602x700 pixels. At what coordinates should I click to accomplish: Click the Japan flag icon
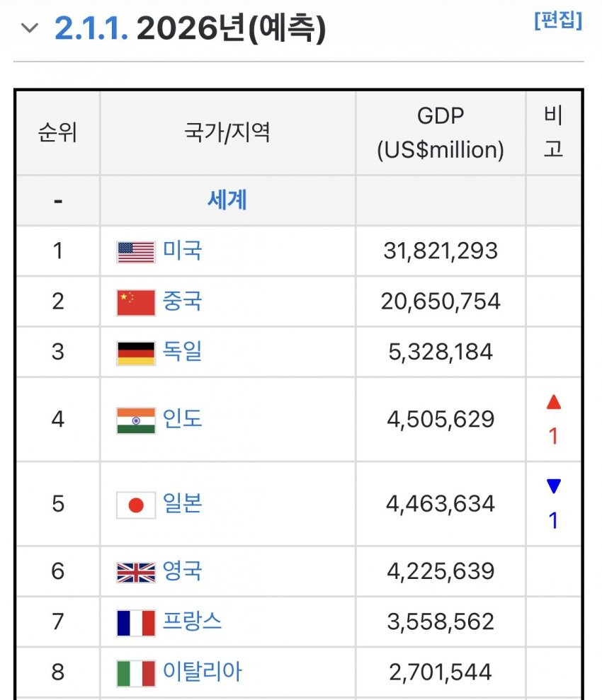click(x=136, y=505)
